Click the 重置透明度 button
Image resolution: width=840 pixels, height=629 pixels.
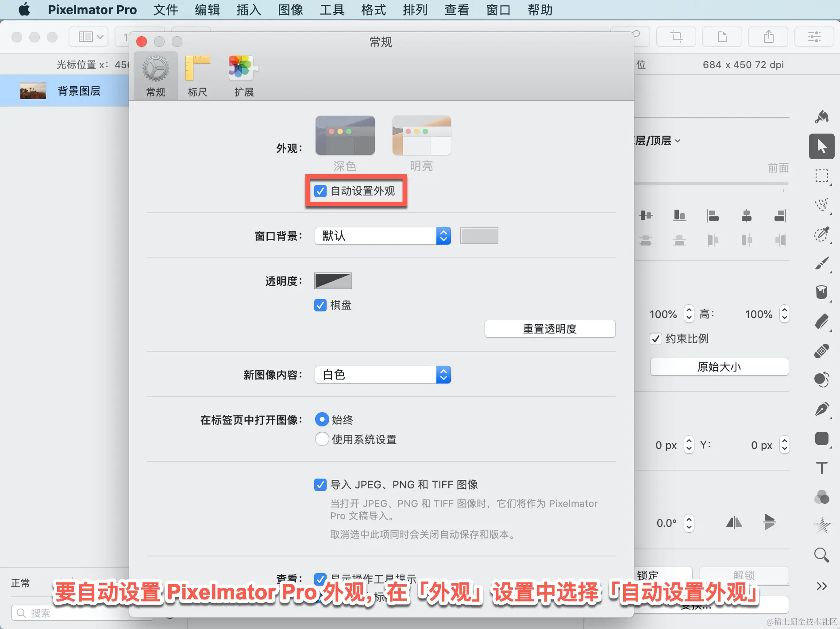tap(550, 329)
